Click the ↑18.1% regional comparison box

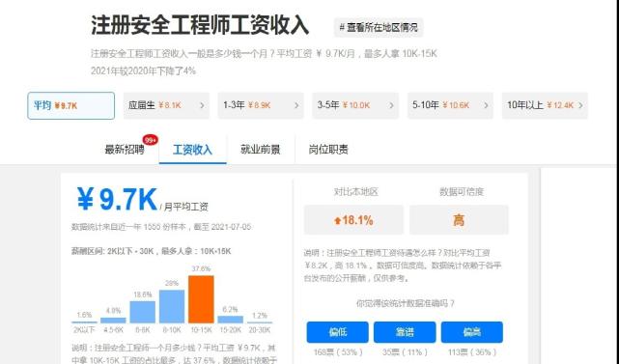click(353, 220)
